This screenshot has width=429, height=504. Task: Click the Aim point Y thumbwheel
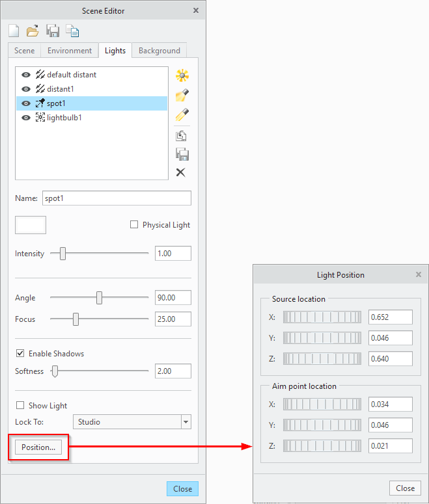[322, 425]
